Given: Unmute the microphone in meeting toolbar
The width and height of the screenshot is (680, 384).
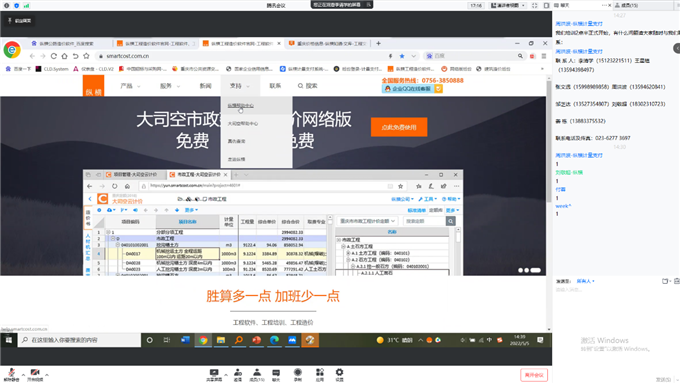Looking at the screenshot, I should click(12, 374).
